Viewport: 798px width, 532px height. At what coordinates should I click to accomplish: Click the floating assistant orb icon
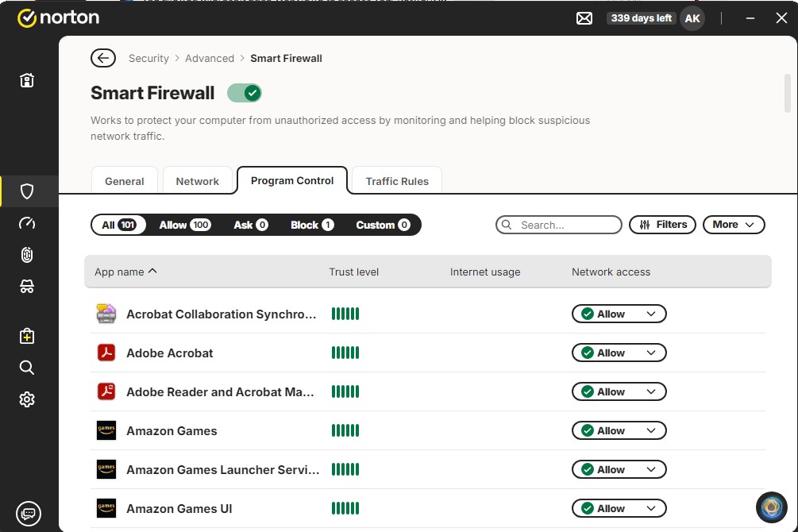(772, 507)
